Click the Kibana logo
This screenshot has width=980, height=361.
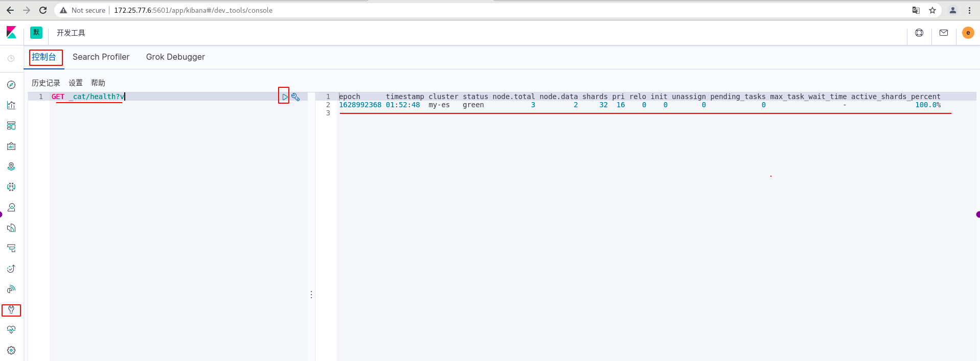(x=11, y=33)
